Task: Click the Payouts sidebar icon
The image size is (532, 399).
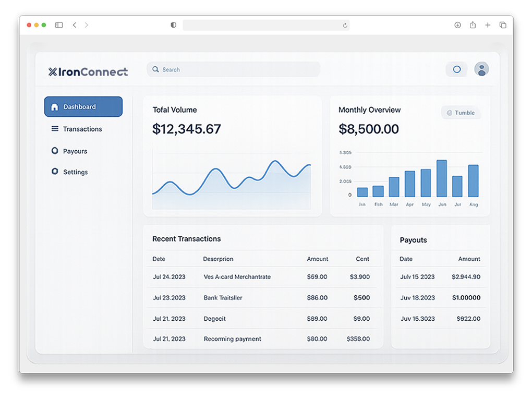Action: coord(55,151)
